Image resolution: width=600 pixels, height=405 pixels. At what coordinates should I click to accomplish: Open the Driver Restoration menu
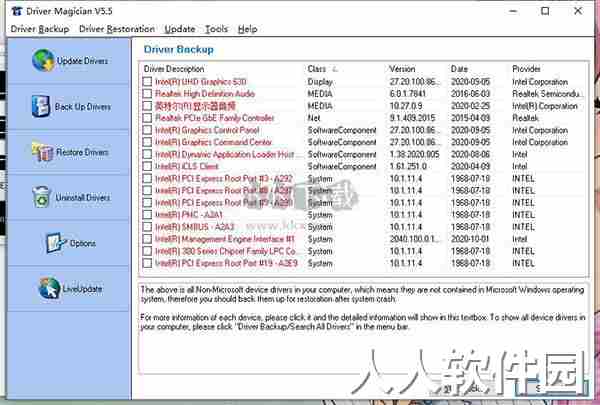(x=117, y=29)
